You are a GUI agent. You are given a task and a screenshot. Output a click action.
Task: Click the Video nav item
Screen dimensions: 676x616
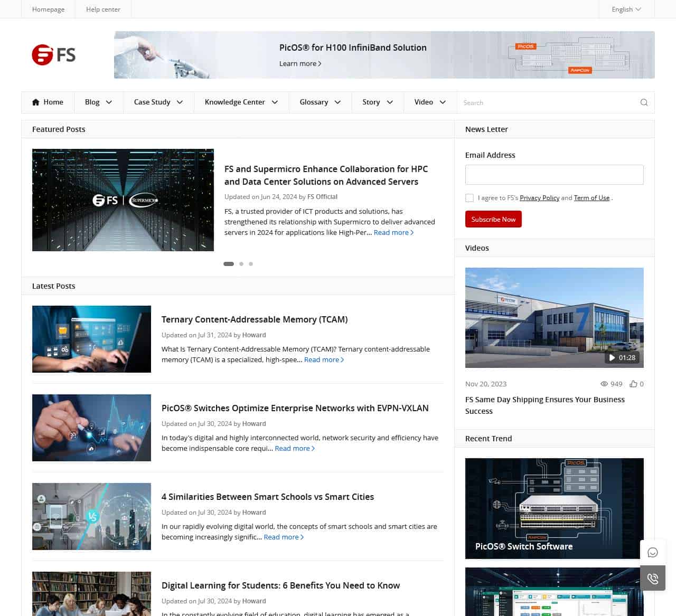(424, 102)
